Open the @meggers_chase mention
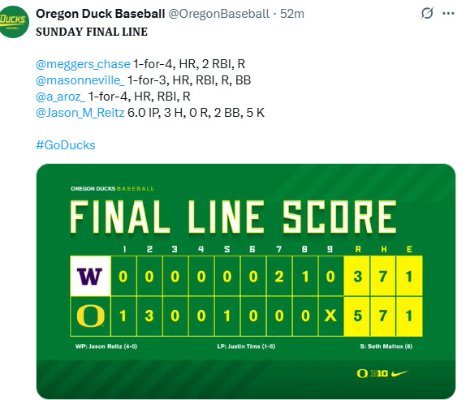 pos(83,64)
